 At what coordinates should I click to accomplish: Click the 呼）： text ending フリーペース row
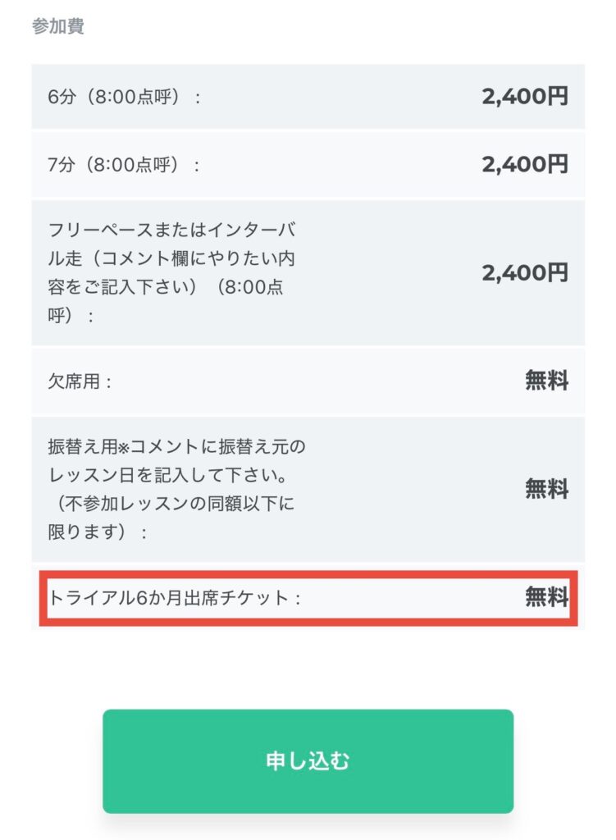pyautogui.click(x=71, y=314)
